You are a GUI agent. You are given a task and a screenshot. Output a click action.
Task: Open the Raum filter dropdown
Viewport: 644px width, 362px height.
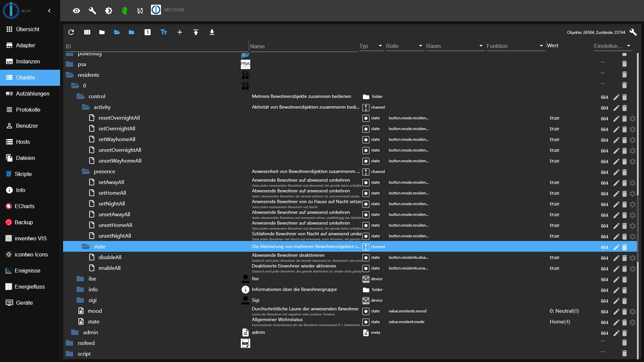[455, 46]
